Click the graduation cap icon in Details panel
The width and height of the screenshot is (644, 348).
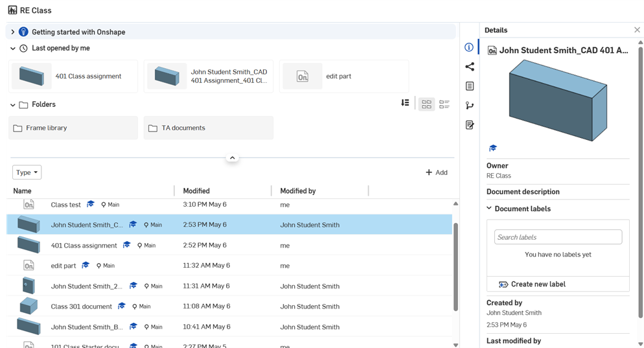click(x=493, y=148)
